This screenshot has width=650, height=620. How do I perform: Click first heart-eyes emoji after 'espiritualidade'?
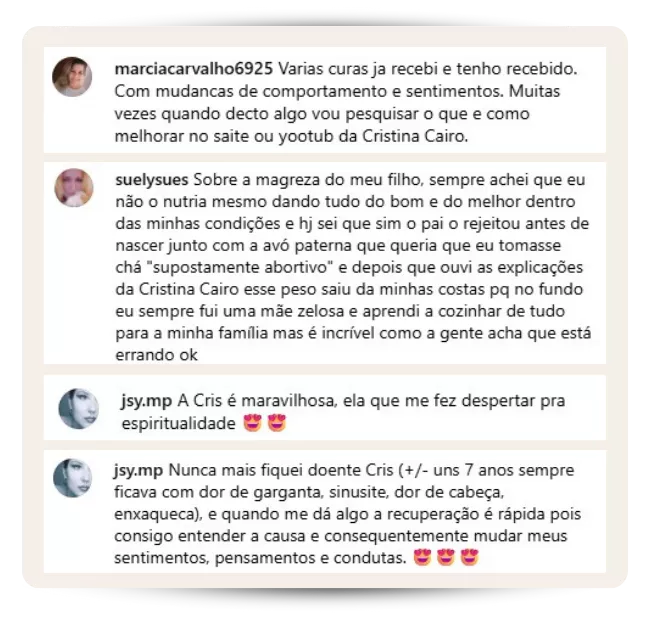253,423
